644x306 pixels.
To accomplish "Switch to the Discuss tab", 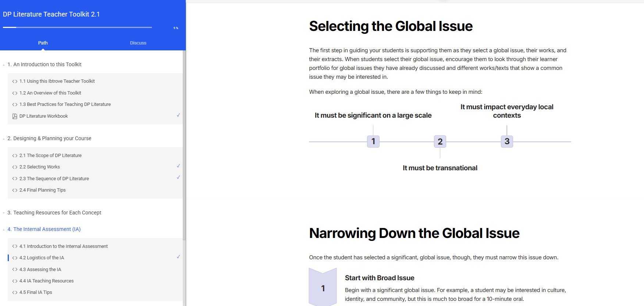I will [138, 43].
